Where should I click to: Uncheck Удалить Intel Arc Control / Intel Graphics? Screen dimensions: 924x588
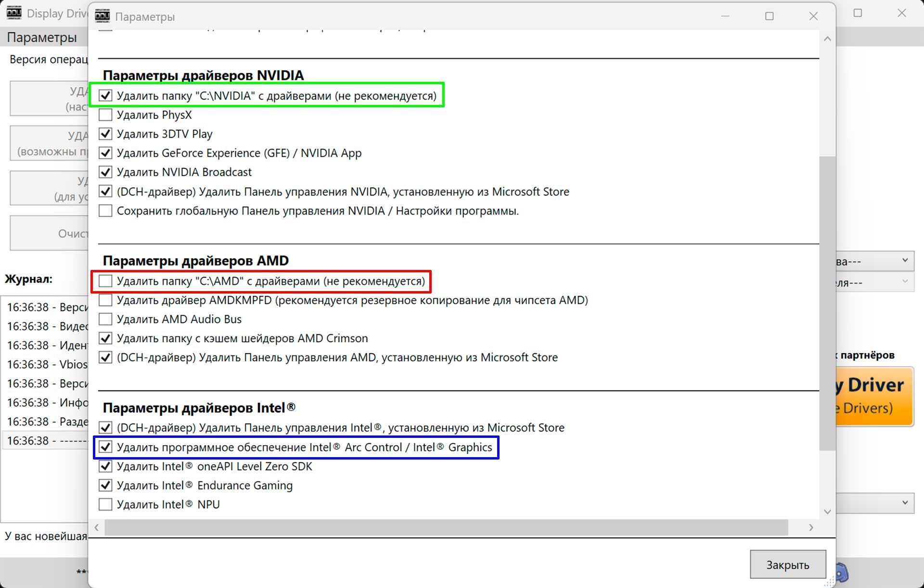tap(105, 447)
